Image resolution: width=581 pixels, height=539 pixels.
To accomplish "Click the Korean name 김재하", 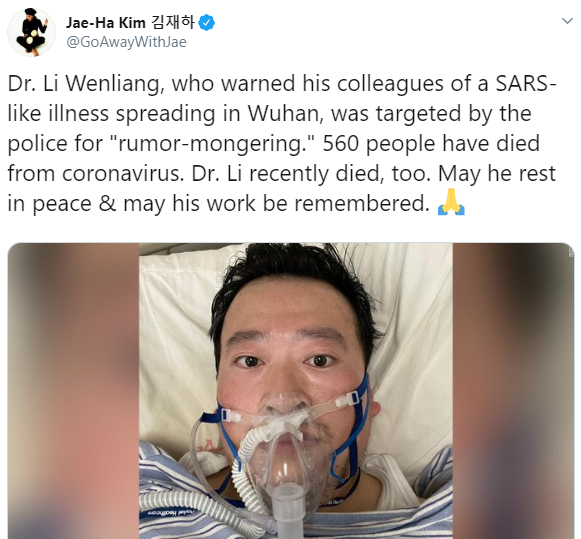I will tap(172, 23).
